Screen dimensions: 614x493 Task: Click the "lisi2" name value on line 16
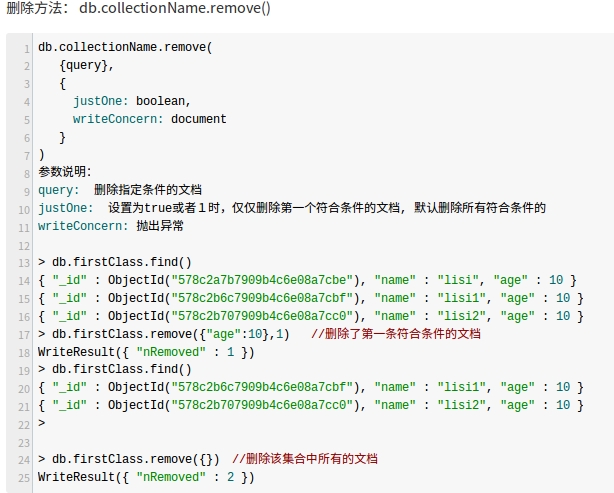[x=462, y=316]
